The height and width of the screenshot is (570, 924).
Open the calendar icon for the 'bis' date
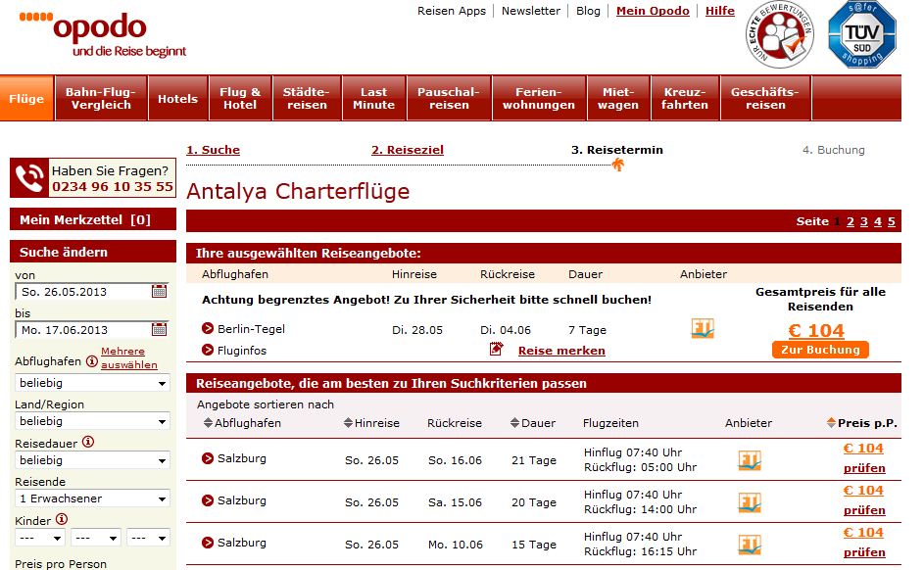(159, 329)
